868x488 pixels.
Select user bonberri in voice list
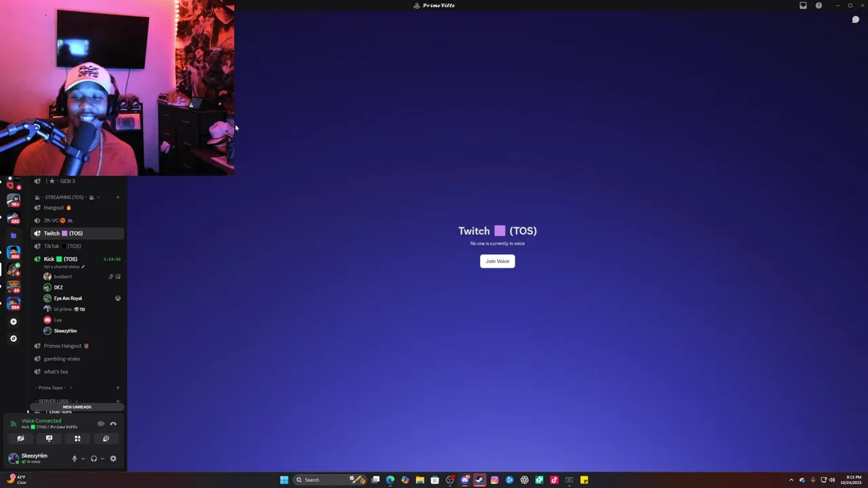(x=81, y=277)
